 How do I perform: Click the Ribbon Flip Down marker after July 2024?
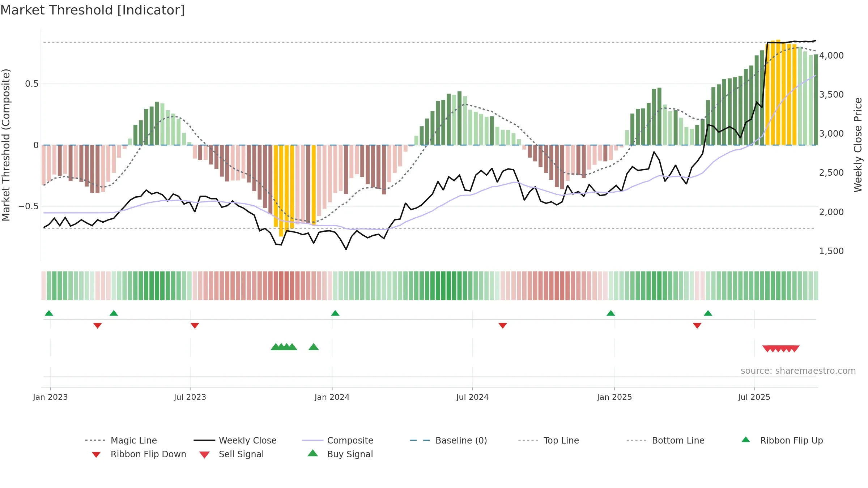[x=503, y=326]
